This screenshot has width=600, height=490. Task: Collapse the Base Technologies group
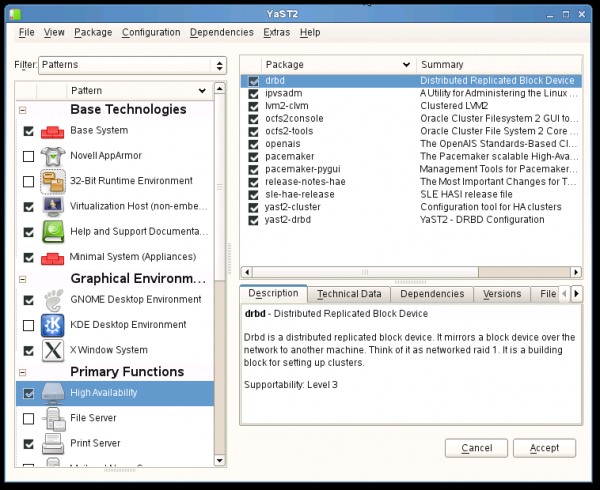pos(23,110)
